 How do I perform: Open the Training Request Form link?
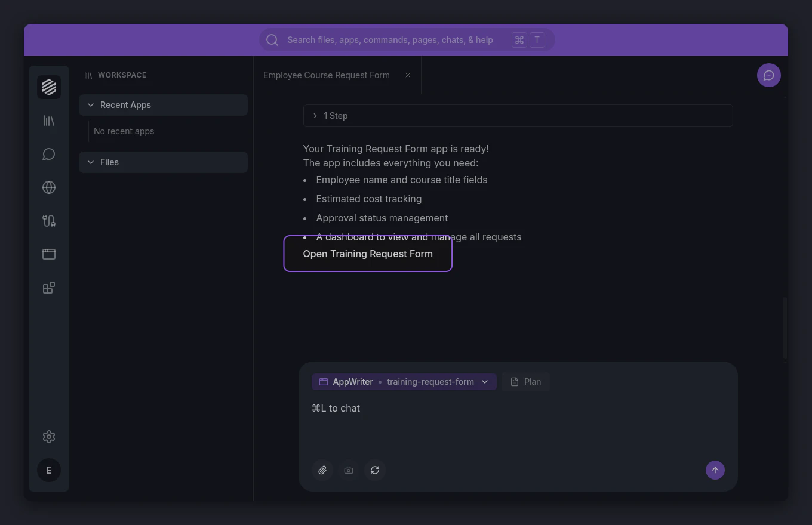[x=368, y=254]
